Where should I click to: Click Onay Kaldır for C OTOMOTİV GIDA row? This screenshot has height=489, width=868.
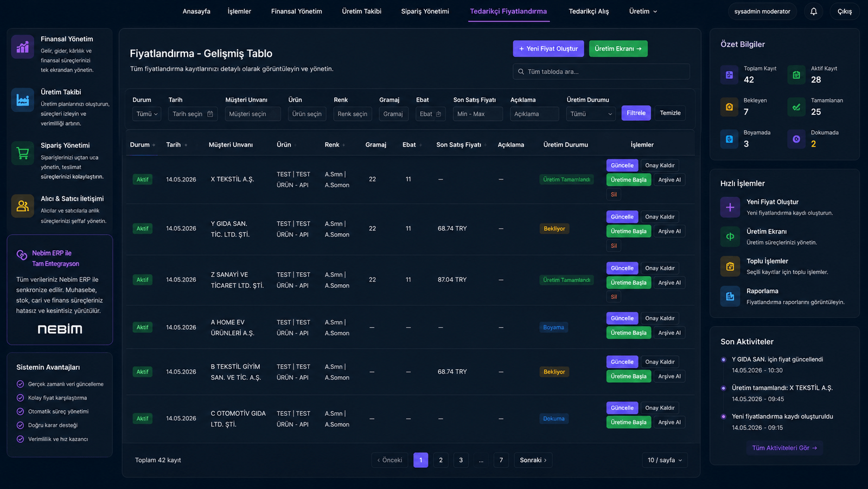(660, 408)
